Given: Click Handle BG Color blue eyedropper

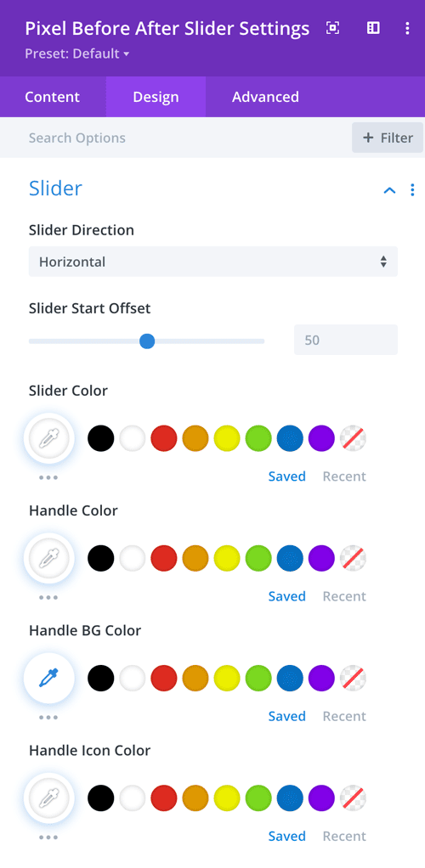Looking at the screenshot, I should point(49,678).
